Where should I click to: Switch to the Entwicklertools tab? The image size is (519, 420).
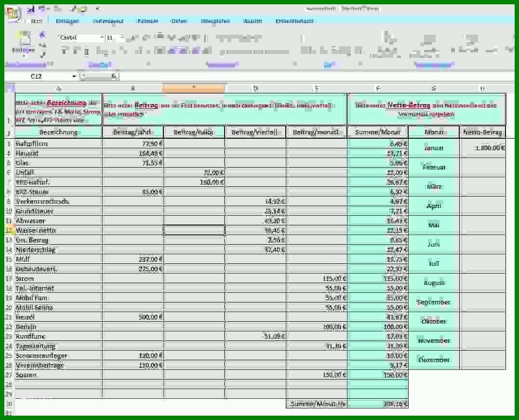294,21
